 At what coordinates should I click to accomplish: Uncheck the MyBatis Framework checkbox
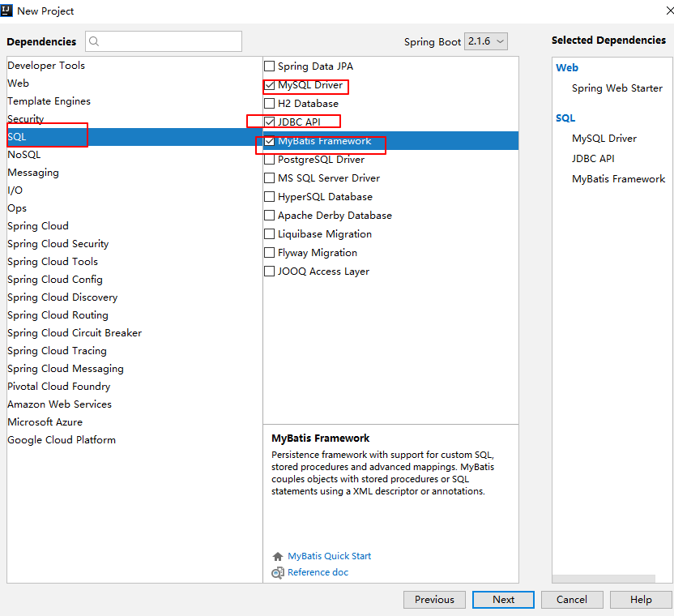(270, 141)
